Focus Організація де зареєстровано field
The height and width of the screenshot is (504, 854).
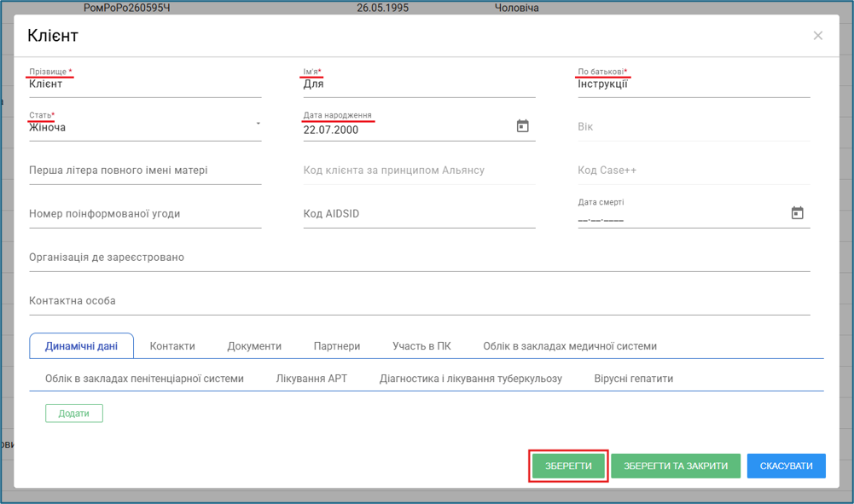pos(420,258)
